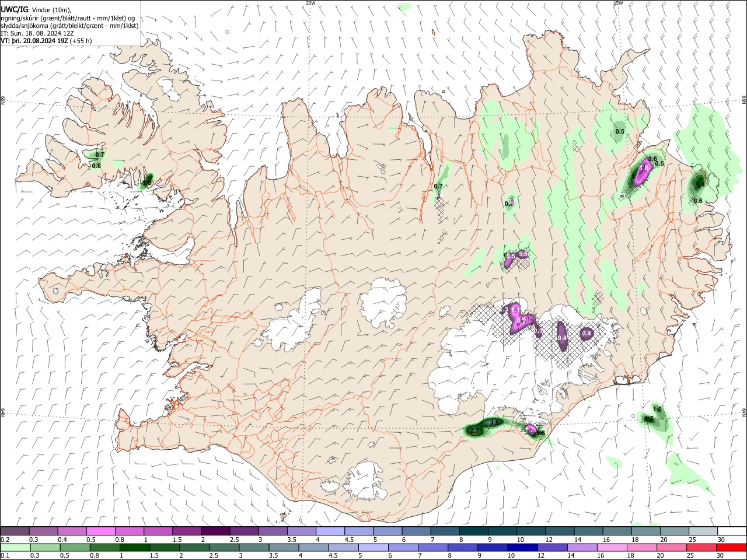The width and height of the screenshot is (747, 560).
Task: Click the '3.8' precipitation value on south coast
Action: point(495,422)
